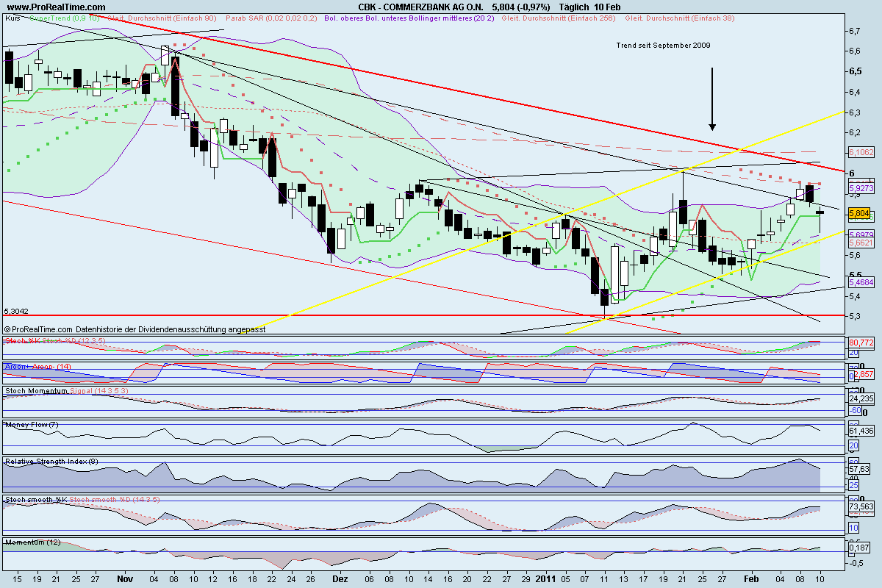Click the 73,563 Stoch smooth value

coord(861,506)
